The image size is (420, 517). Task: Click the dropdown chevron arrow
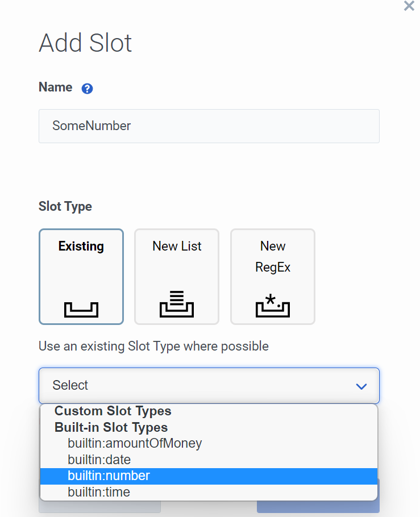pos(361,386)
